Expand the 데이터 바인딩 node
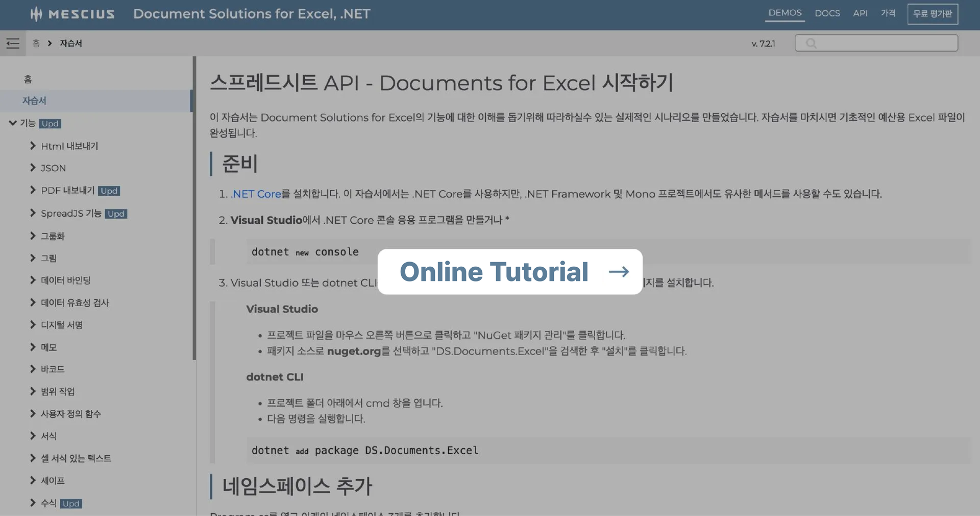 pos(33,280)
